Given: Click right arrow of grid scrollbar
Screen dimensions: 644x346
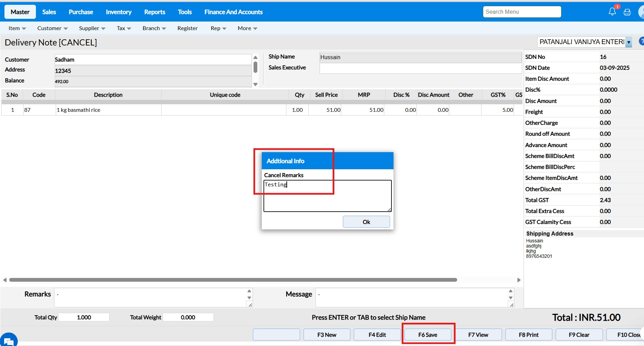Looking at the screenshot, I should pos(519,280).
